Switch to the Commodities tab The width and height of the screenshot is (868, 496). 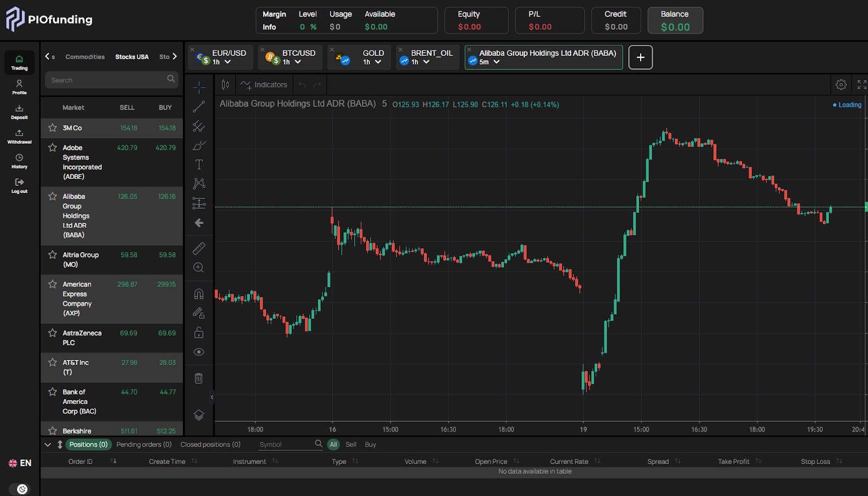85,57
